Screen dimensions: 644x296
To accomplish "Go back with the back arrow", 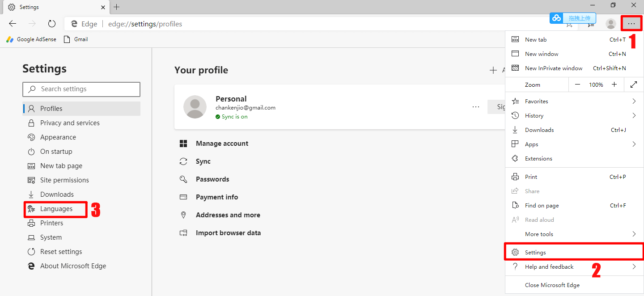I will [13, 24].
